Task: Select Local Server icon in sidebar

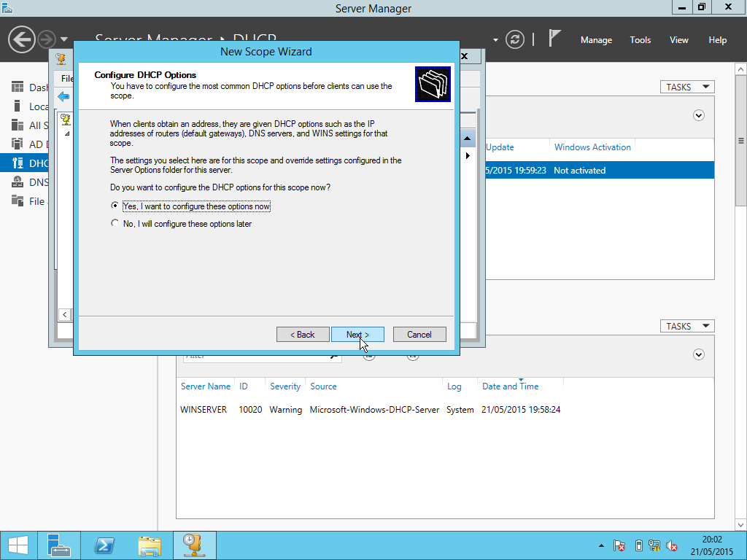Action: click(18, 106)
